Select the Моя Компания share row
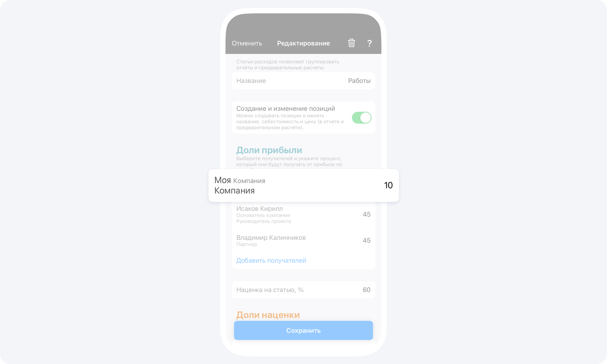 tap(303, 185)
